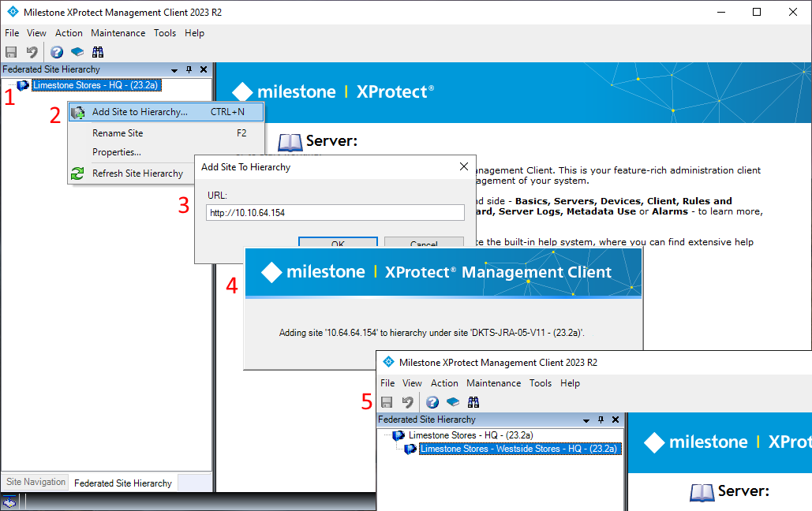This screenshot has height=511, width=812.
Task: Choose Add Site to Hierarchy from context menu
Action: tap(166, 112)
